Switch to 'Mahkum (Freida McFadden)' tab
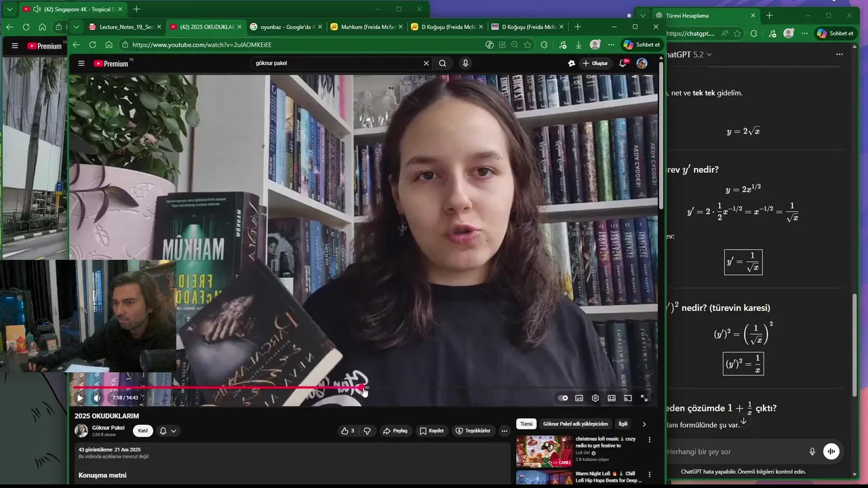The width and height of the screenshot is (868, 488). [366, 27]
